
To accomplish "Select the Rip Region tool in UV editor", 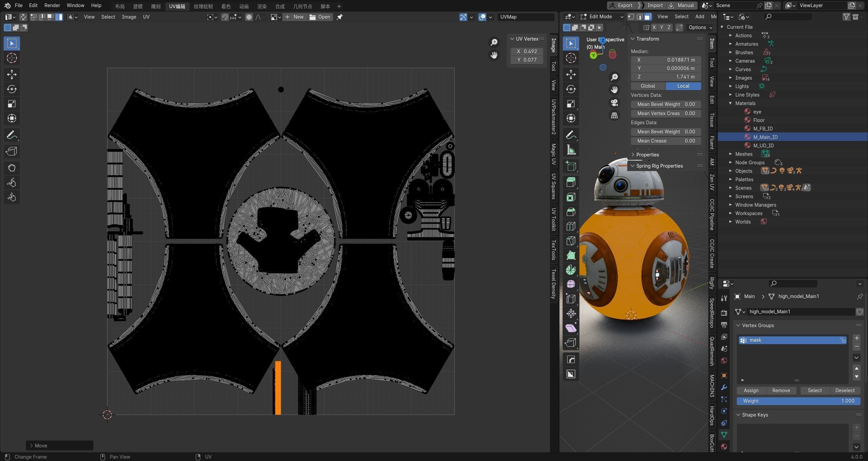I will click(12, 151).
